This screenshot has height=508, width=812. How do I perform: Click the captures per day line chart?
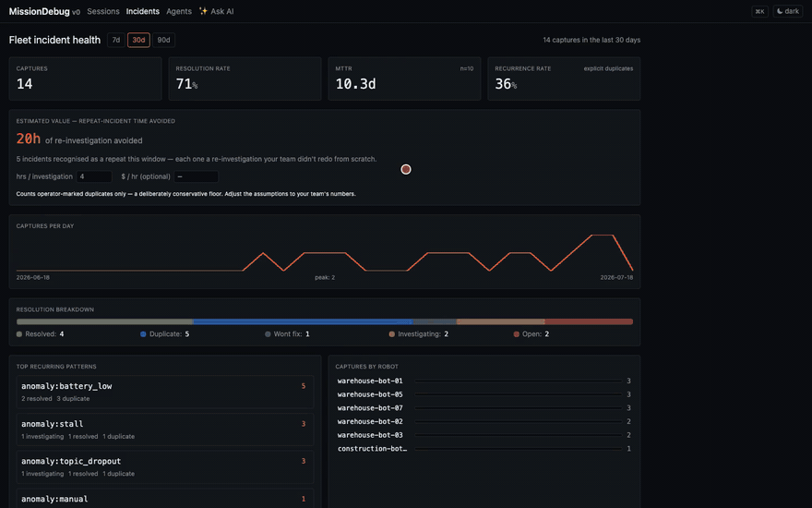325,253
